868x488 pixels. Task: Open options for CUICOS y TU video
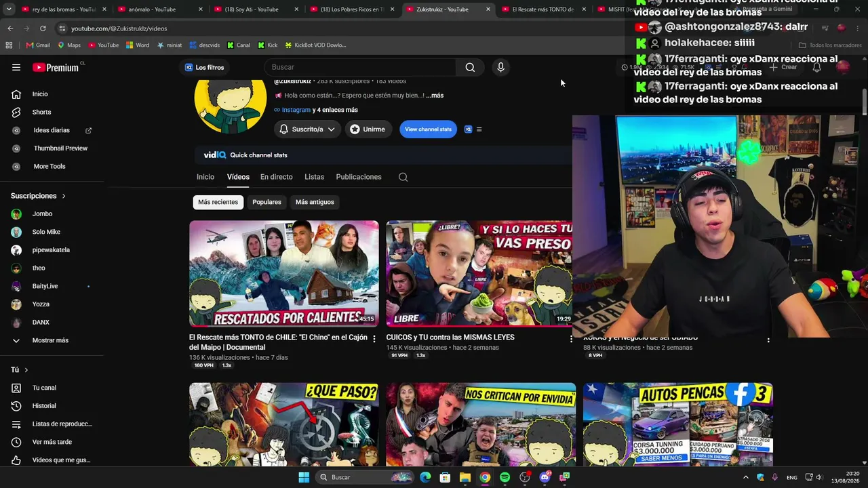[571, 339]
